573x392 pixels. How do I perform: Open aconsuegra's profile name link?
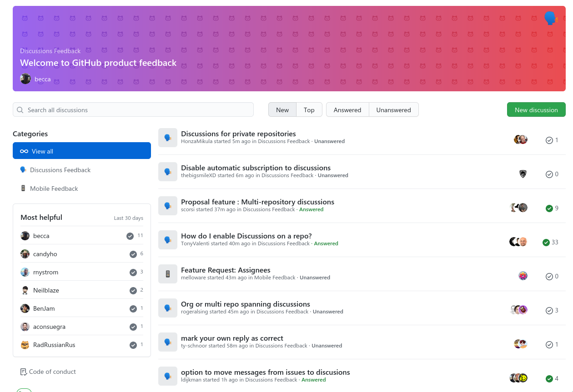[x=49, y=327]
